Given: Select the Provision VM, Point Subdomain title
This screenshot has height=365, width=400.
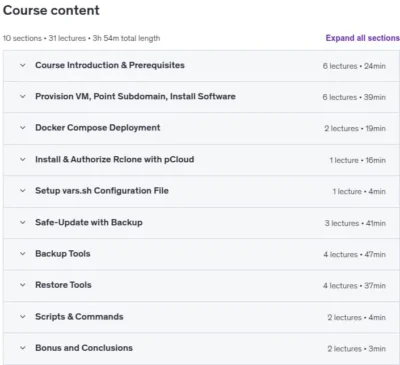Looking at the screenshot, I should [x=135, y=97].
